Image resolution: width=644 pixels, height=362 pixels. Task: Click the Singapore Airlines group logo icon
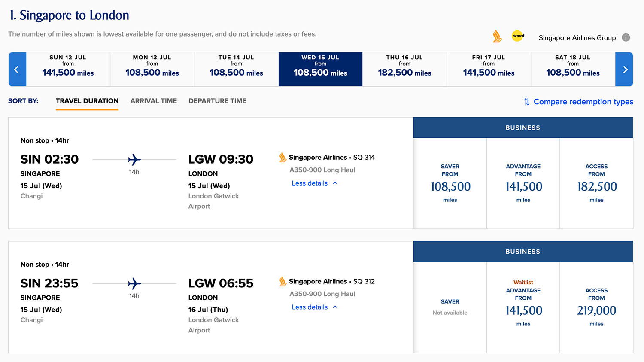[497, 37]
